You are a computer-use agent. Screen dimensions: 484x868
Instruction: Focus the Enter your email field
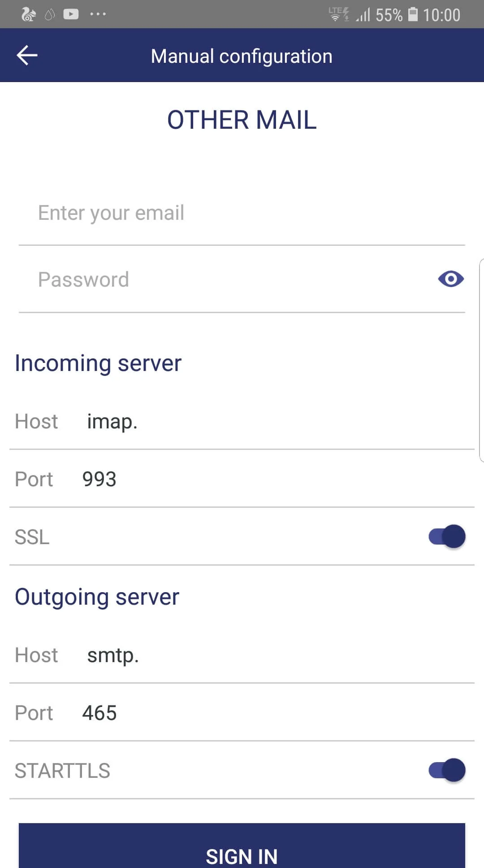pyautogui.click(x=242, y=213)
